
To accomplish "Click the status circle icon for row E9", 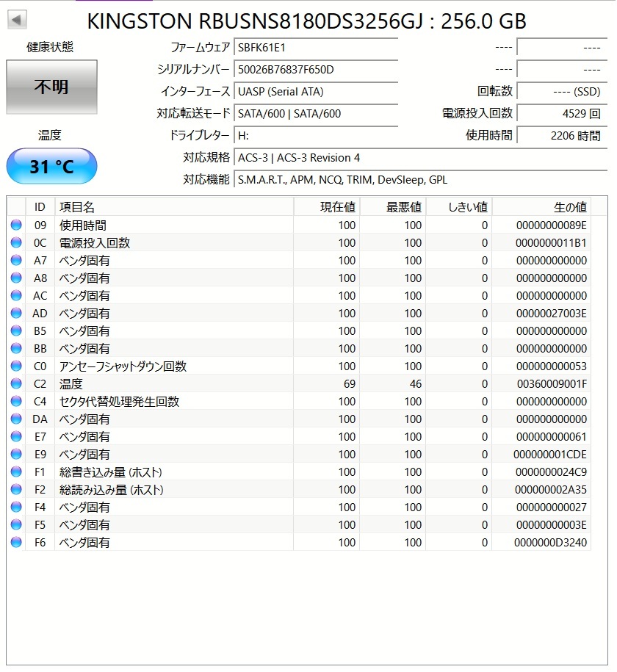I will click(x=16, y=454).
